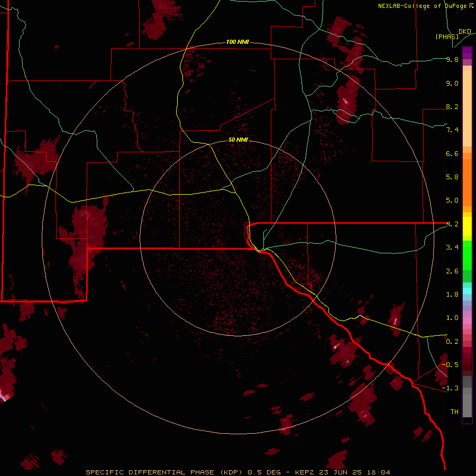Click the 7.4 value on the color scale
Viewport: 476px width, 476px height.
click(452, 130)
